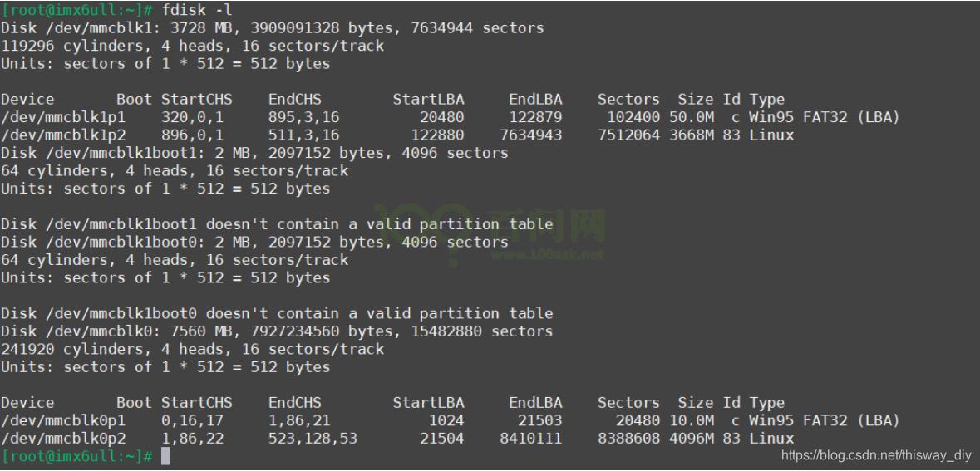
Task: Click the 119296 cylinders text
Action: (x=62, y=46)
